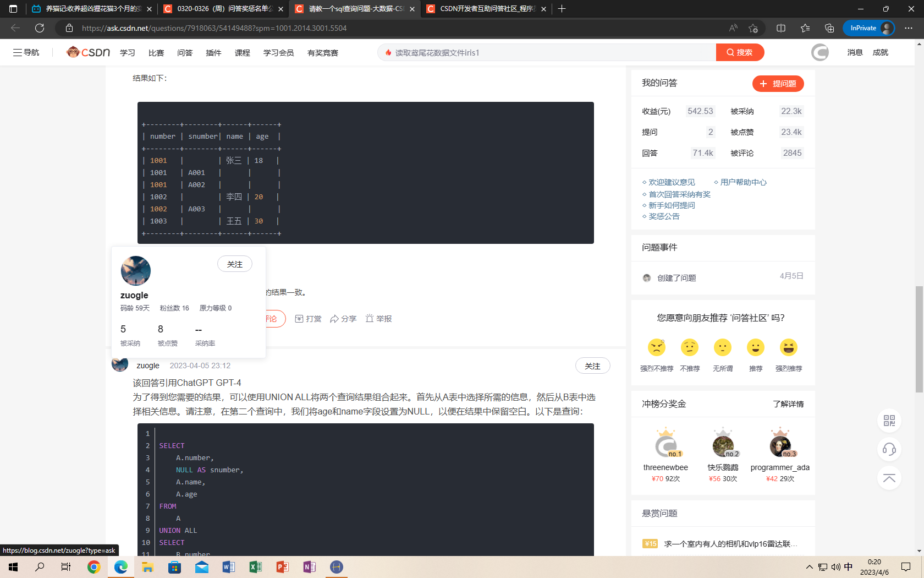Click the browser back arrow
Screen dimensions: 924x578
[x=15, y=28]
